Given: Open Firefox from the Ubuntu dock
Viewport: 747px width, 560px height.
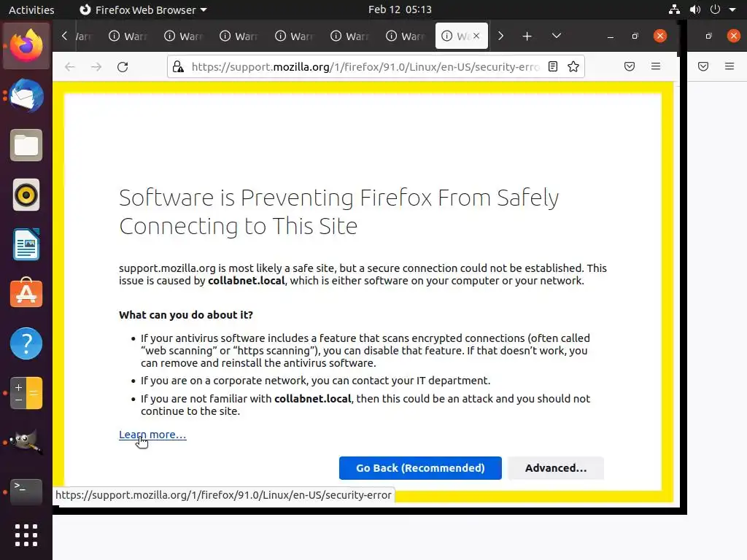Looking at the screenshot, I should pyautogui.click(x=26, y=46).
